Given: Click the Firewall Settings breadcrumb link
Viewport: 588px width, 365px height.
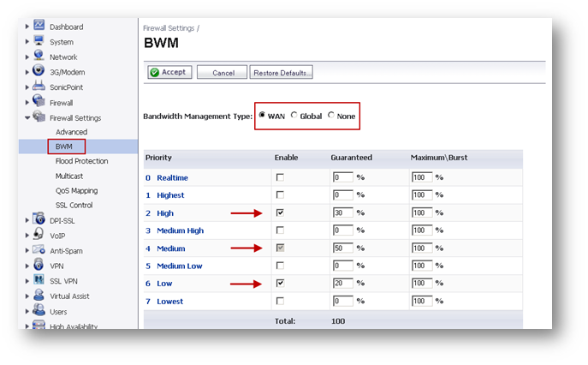Looking at the screenshot, I should click(169, 28).
